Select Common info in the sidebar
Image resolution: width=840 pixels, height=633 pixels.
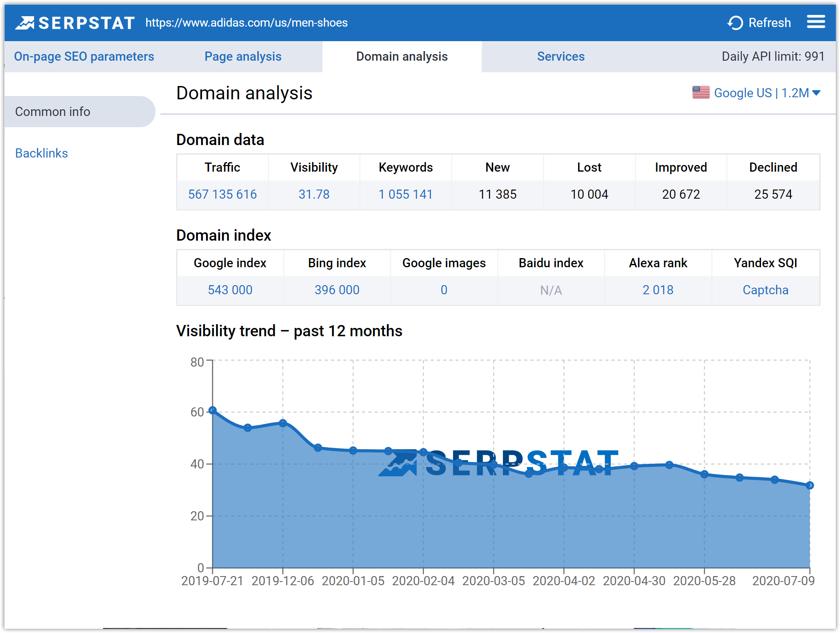tap(79, 111)
